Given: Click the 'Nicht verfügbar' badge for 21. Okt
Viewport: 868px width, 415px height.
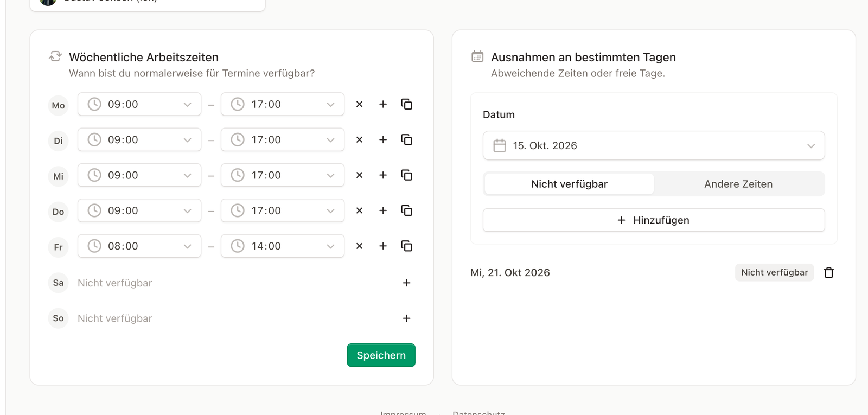Looking at the screenshot, I should click(775, 272).
